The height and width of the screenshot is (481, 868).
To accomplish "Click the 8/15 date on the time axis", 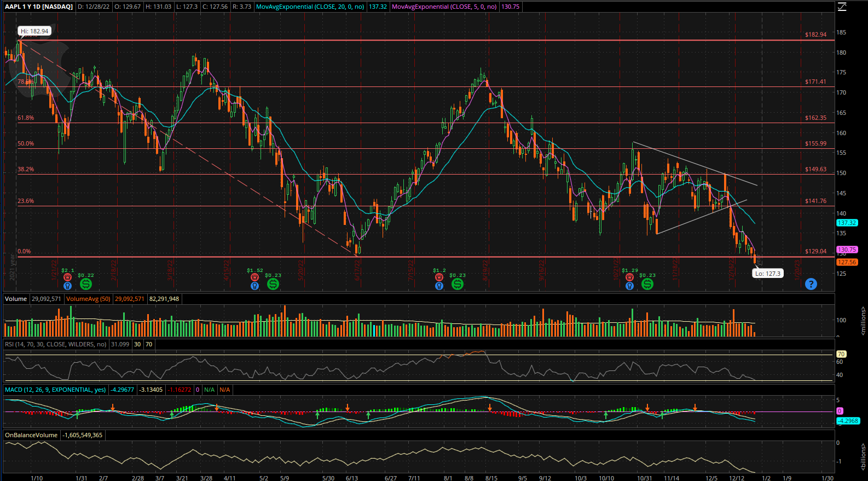I will (491, 478).
